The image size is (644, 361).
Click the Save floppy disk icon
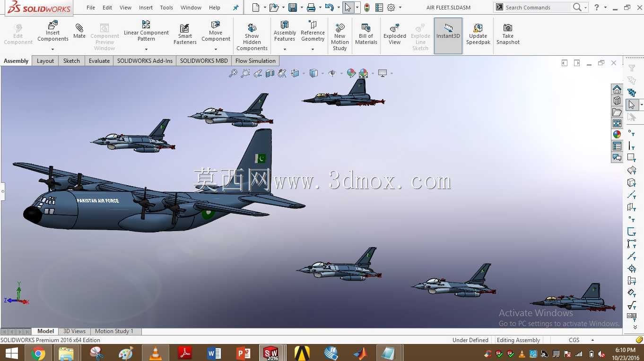coord(293,8)
